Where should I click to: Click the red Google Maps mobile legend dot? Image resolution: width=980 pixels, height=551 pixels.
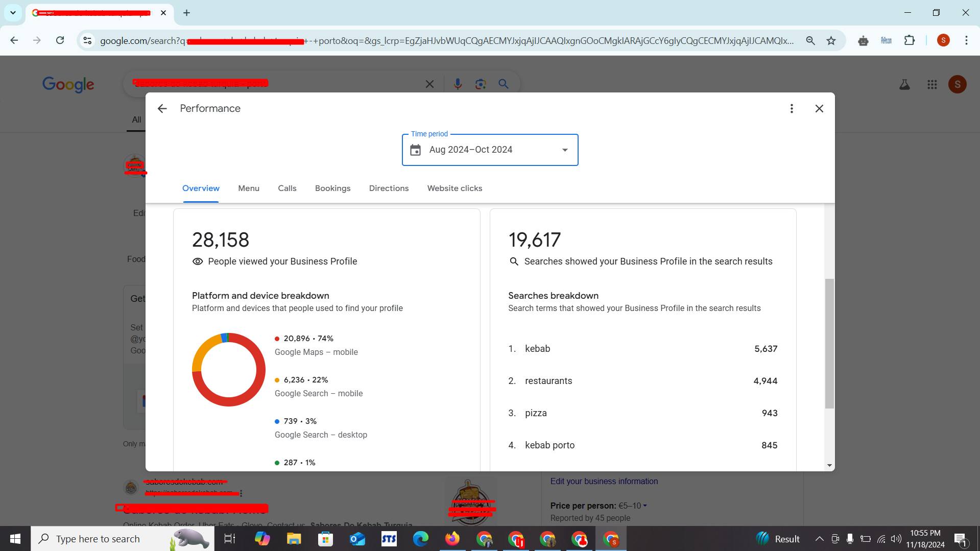(x=277, y=339)
